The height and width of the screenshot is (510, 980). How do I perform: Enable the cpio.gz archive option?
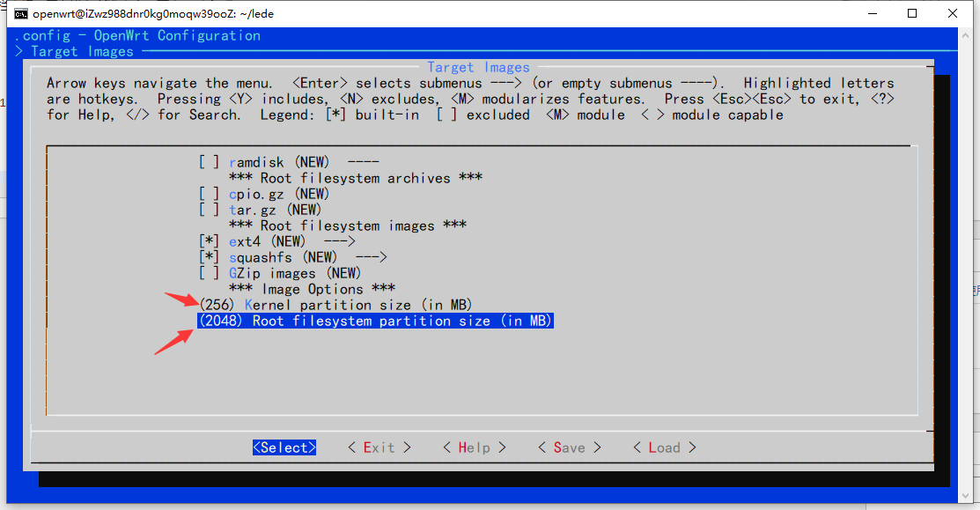pos(210,194)
